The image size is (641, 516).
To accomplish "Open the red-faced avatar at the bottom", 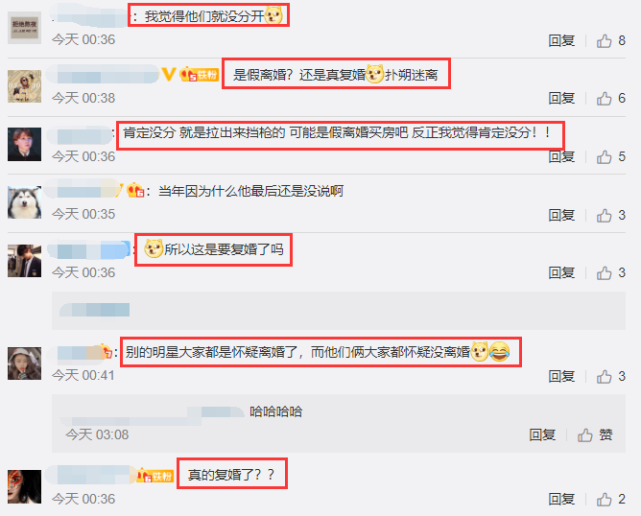I will [x=25, y=487].
